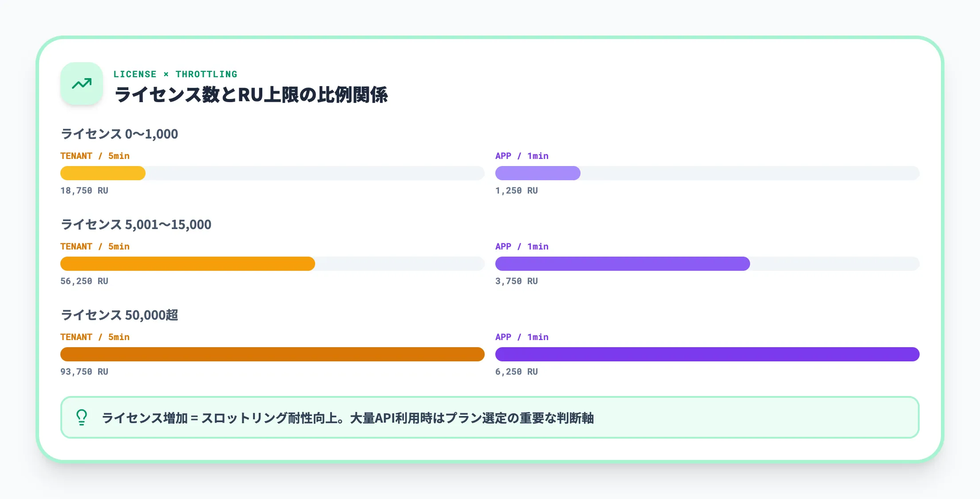This screenshot has width=980, height=499.
Task: Click the LICENSE × THROTTLING label
Action: point(176,74)
